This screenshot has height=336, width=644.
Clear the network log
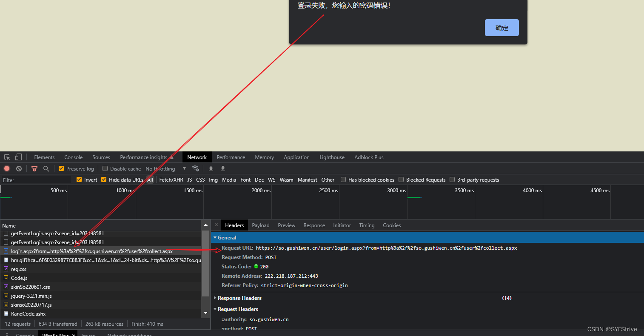point(19,168)
